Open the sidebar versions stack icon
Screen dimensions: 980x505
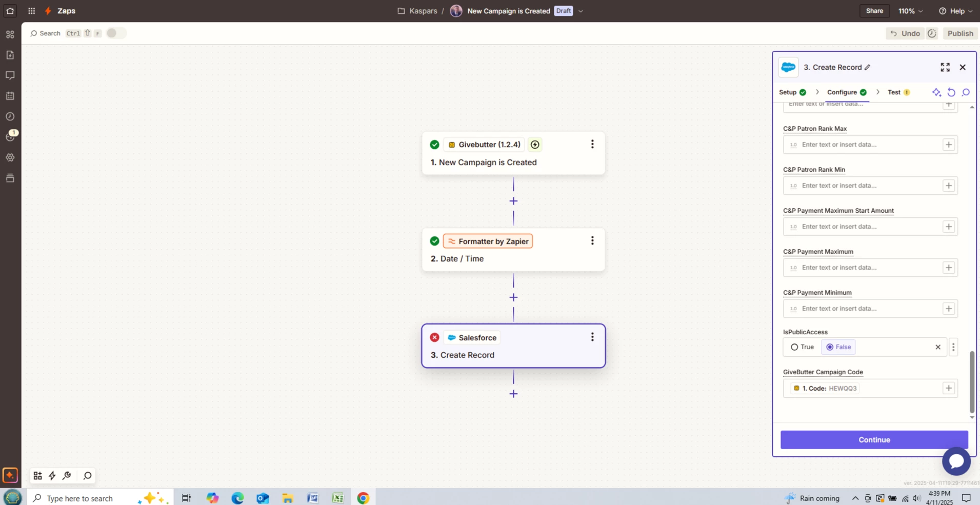pos(10,178)
